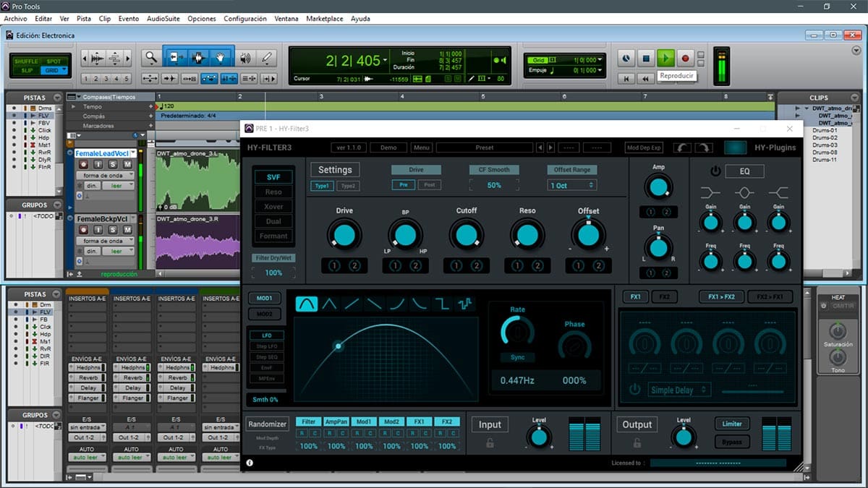
Task: Click the Settings button in HY-Filter3
Action: (335, 170)
